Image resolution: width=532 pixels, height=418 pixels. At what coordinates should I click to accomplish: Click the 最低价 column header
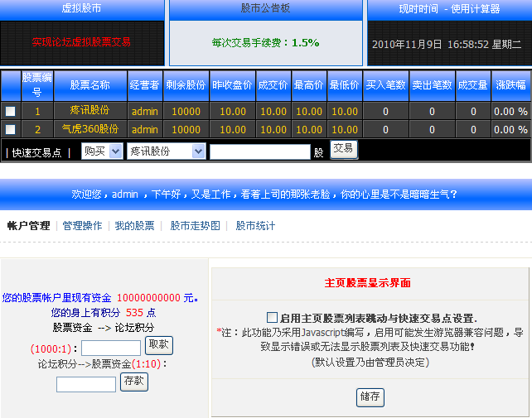coord(345,85)
